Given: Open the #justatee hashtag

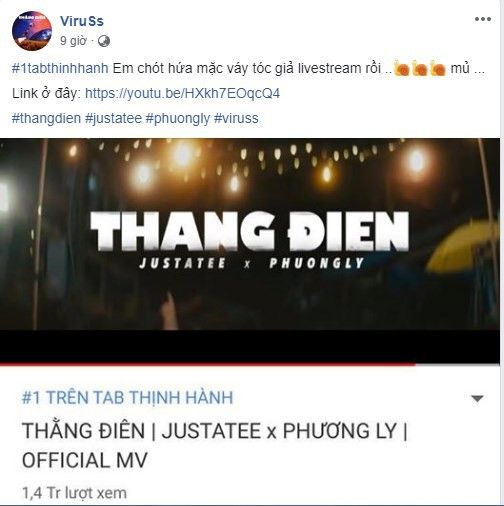Looking at the screenshot, I should (113, 118).
